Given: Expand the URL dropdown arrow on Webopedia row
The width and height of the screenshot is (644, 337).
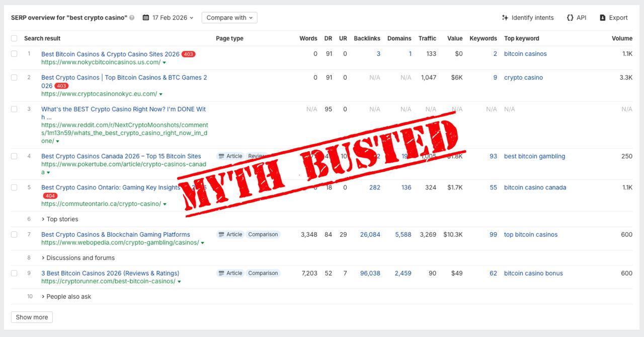Looking at the screenshot, I should (x=202, y=242).
